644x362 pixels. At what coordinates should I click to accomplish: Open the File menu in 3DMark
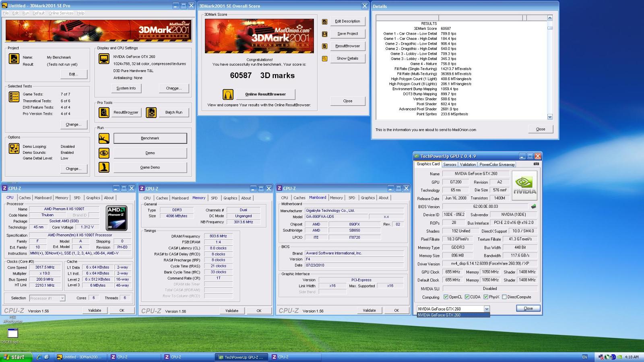(x=6, y=13)
